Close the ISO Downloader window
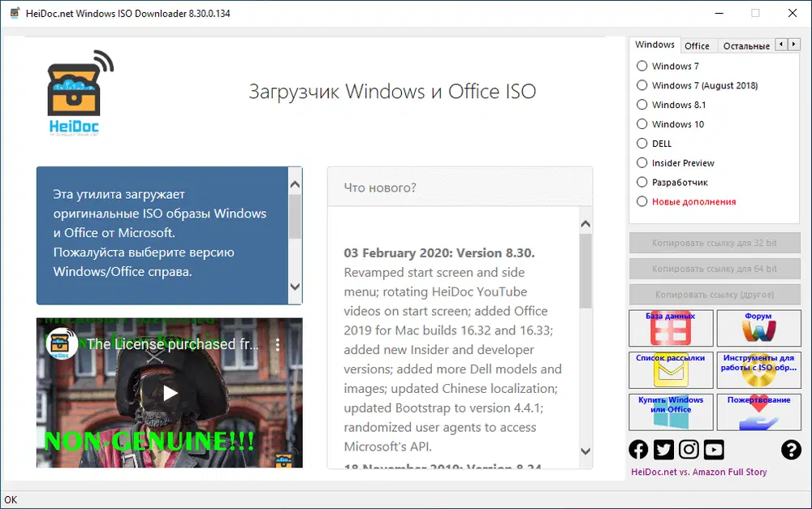Screen dimensions: 812x509 click(793, 13)
